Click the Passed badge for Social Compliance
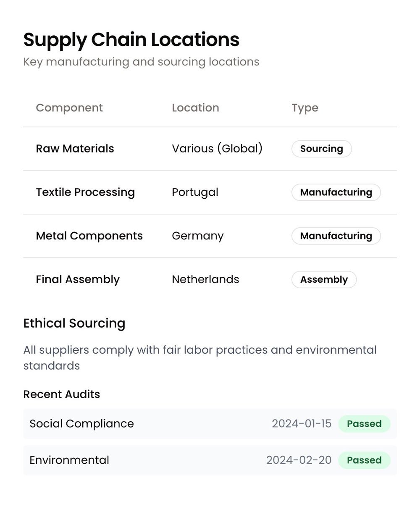 coord(364,424)
